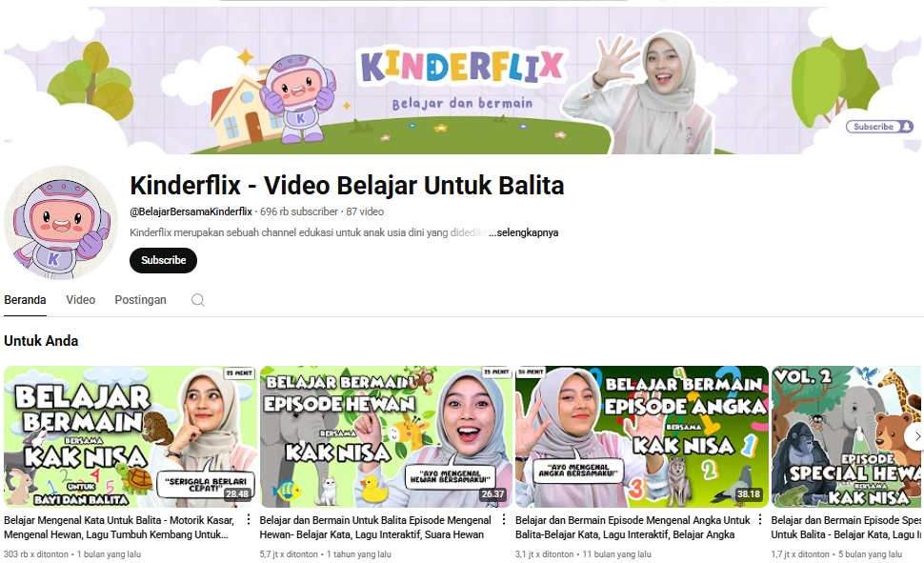The image size is (924, 563).
Task: Select the Beranda tab
Action: click(25, 300)
